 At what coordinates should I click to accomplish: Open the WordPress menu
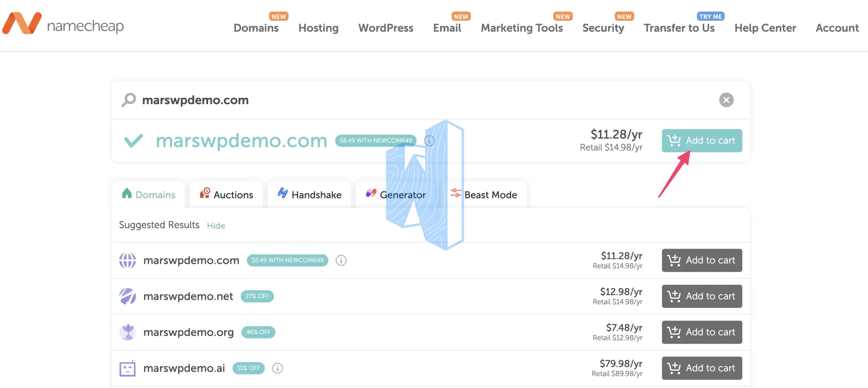pyautogui.click(x=386, y=28)
